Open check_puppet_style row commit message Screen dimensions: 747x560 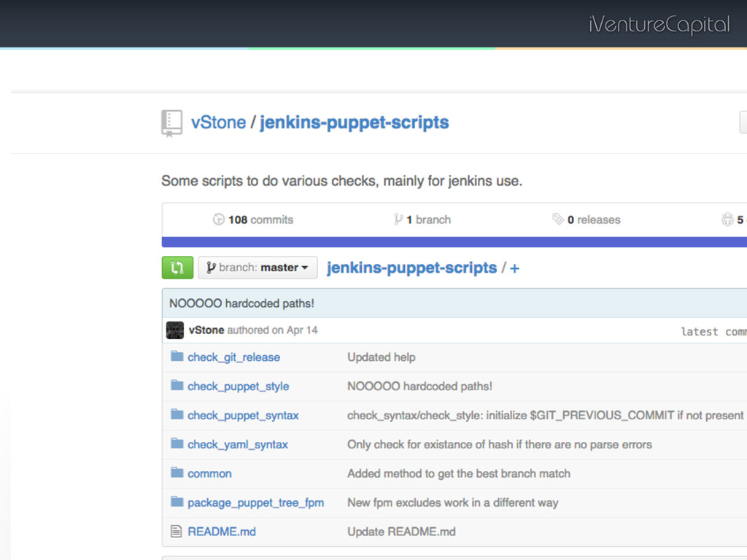tap(419, 386)
